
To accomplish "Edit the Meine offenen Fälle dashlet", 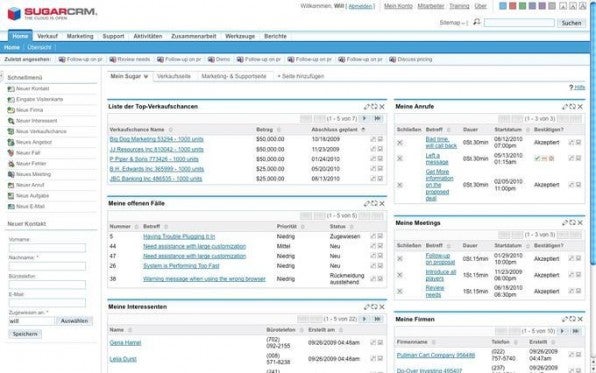I will 367,204.
